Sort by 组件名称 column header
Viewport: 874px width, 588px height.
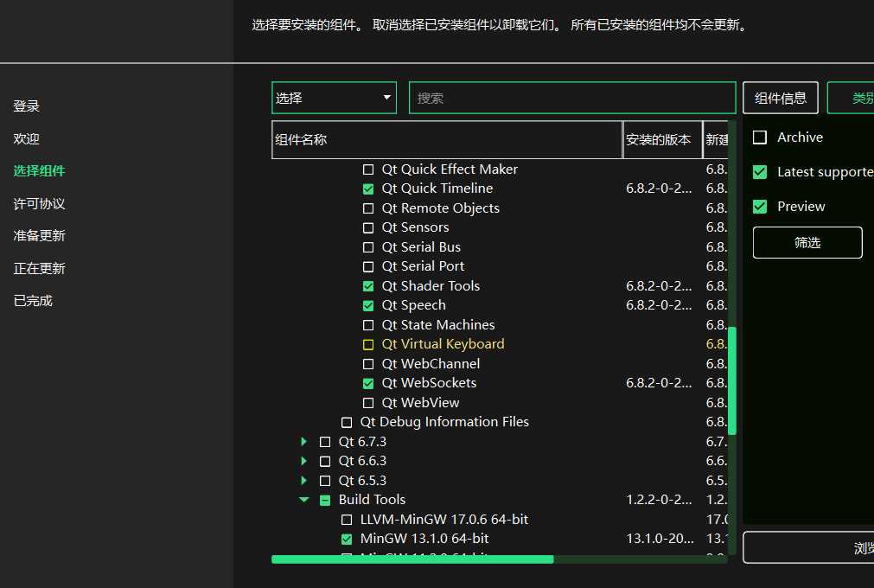tap(447, 139)
